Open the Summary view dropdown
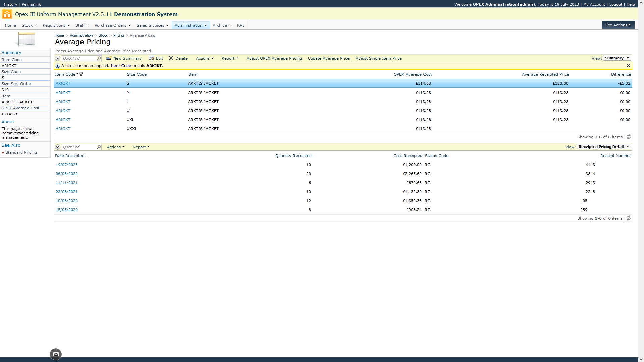 click(617, 58)
